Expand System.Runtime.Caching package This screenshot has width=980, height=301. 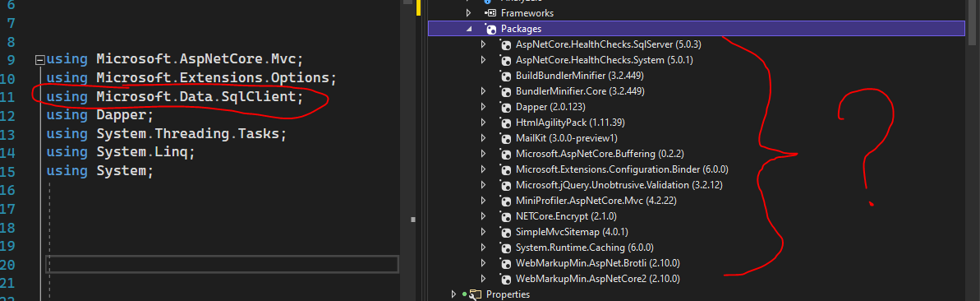[483, 248]
